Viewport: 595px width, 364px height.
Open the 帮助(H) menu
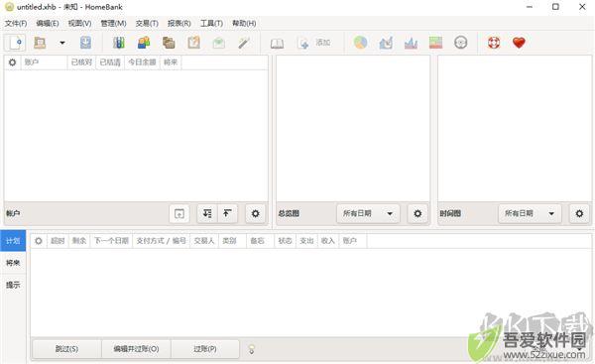(x=244, y=23)
